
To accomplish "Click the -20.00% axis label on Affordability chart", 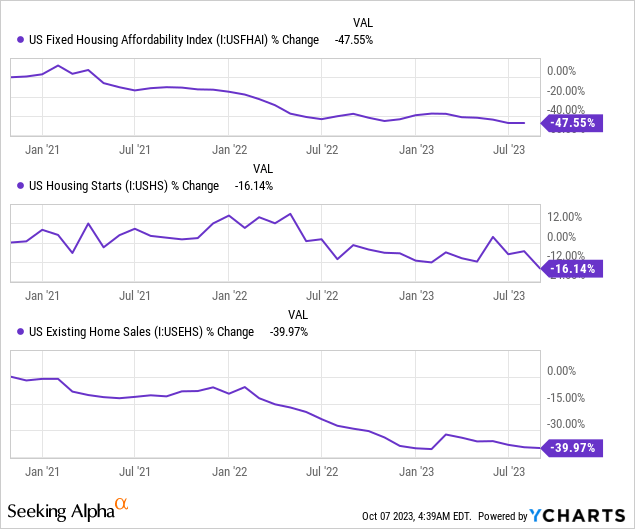I will tap(567, 91).
